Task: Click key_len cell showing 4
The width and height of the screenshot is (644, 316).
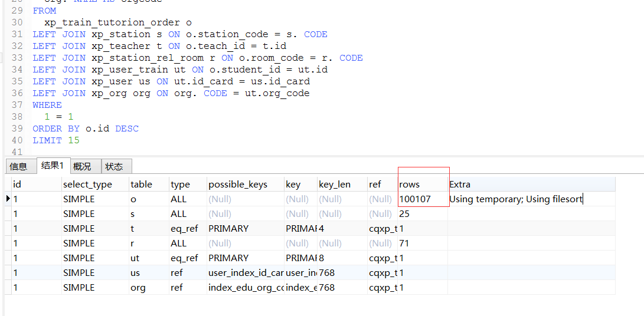Action: click(342, 229)
